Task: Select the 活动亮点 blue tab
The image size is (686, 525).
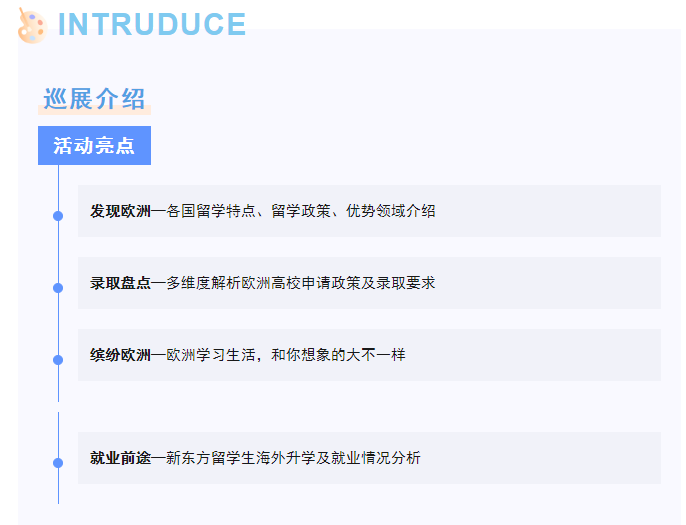Action: pyautogui.click(x=94, y=146)
